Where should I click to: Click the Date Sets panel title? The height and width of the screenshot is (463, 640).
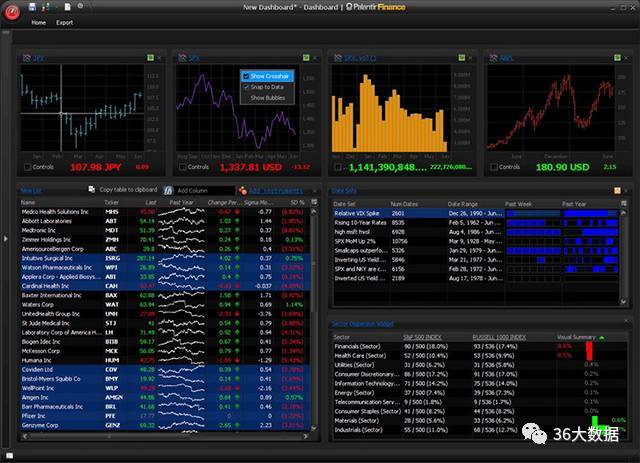344,191
